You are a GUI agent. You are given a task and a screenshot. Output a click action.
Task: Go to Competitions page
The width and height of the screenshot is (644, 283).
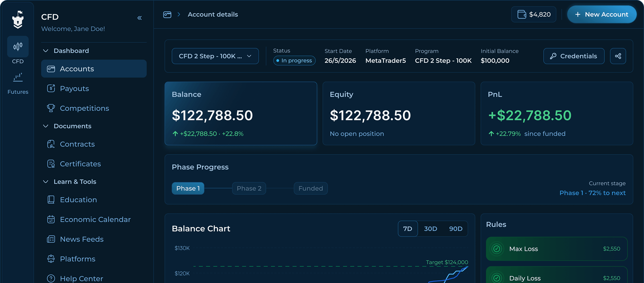[x=94, y=108]
